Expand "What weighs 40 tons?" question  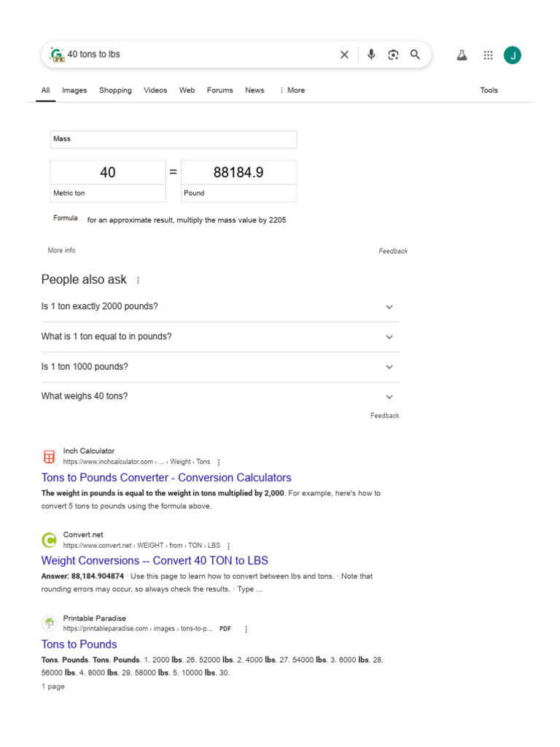click(x=389, y=397)
